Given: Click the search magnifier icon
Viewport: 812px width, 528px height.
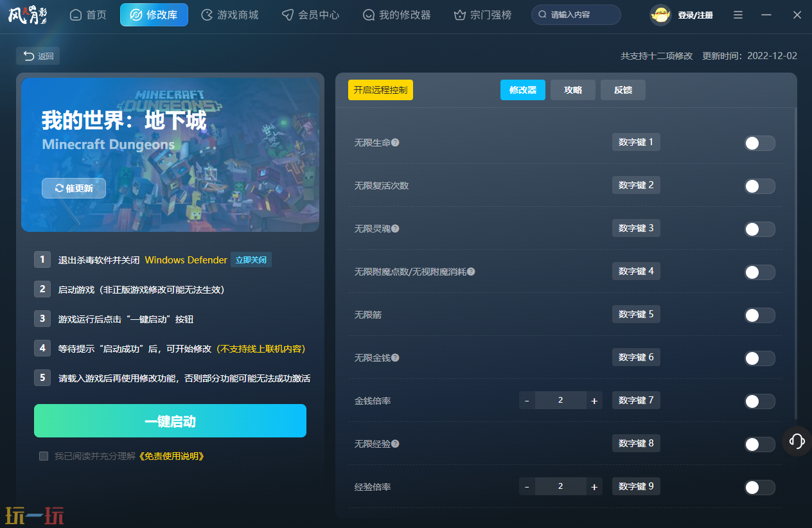Looking at the screenshot, I should [x=543, y=14].
